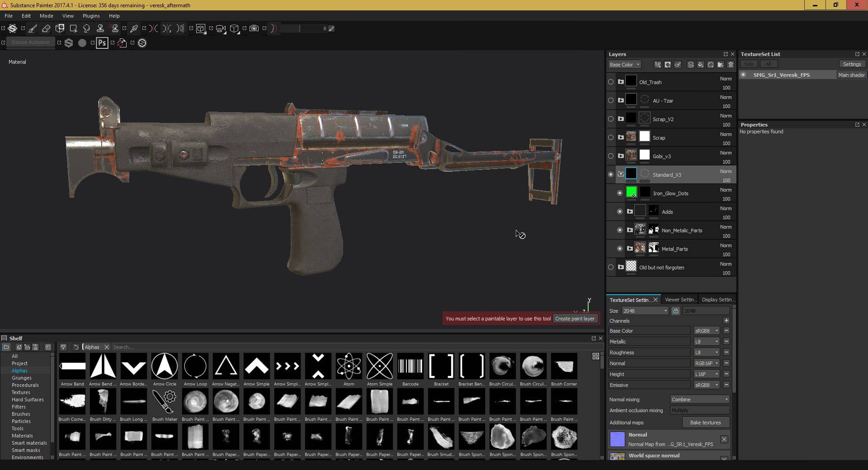Click the resource updater plugin icon

tap(122, 43)
